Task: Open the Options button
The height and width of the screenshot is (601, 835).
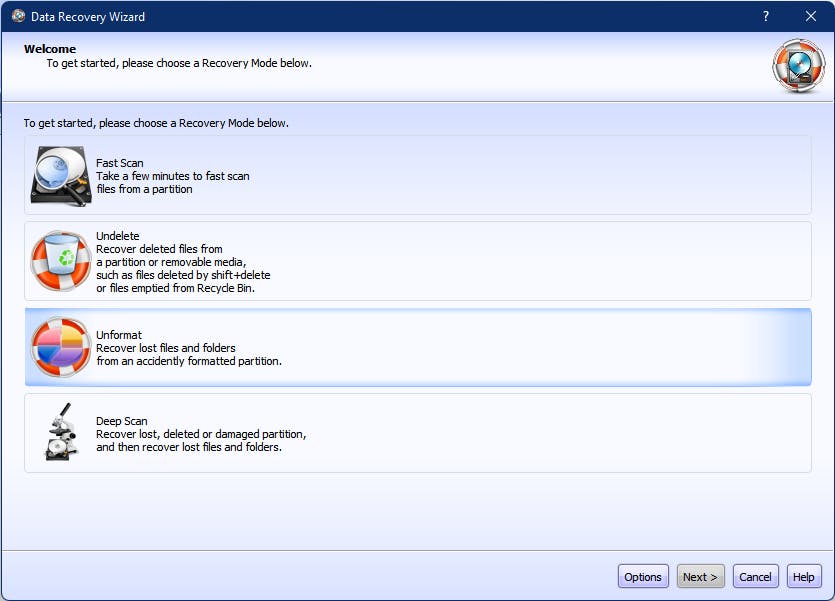Action: (643, 576)
